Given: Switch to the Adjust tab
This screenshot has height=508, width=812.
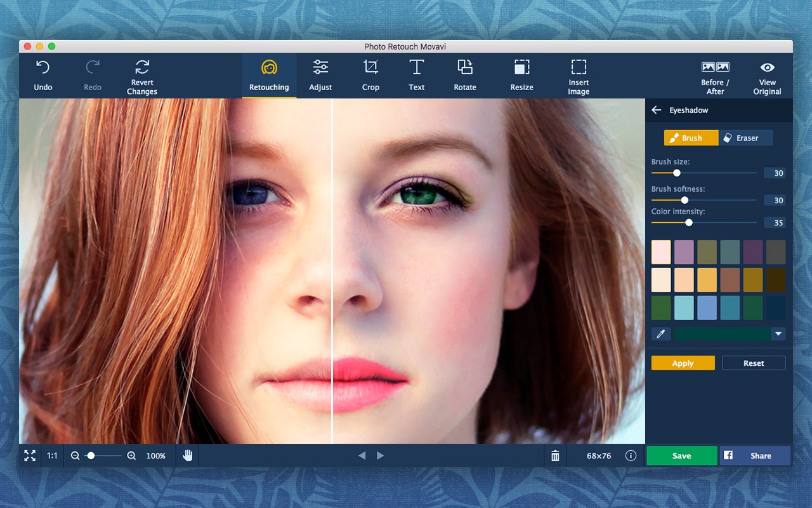Looking at the screenshot, I should 320,76.
